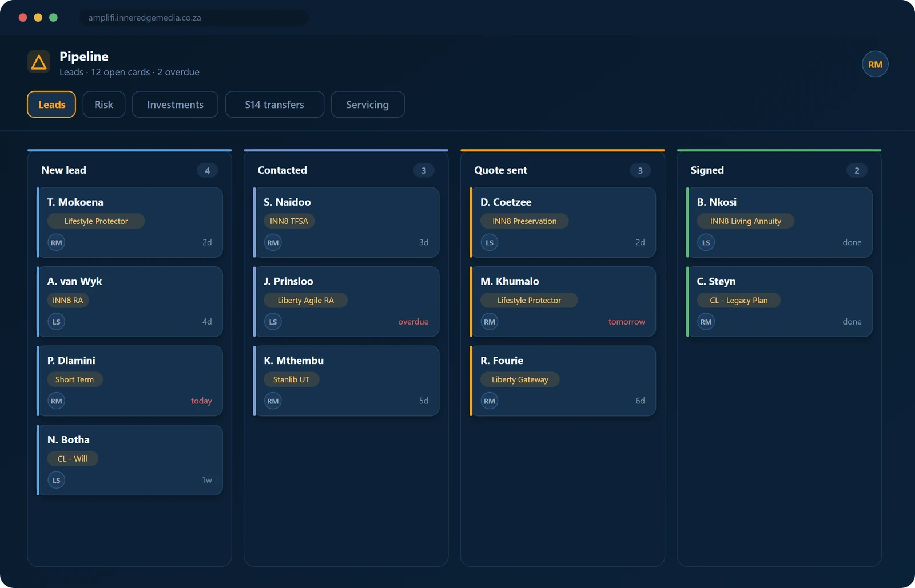This screenshot has width=915, height=588.
Task: Go to the S14 transfers tab
Action: [274, 105]
